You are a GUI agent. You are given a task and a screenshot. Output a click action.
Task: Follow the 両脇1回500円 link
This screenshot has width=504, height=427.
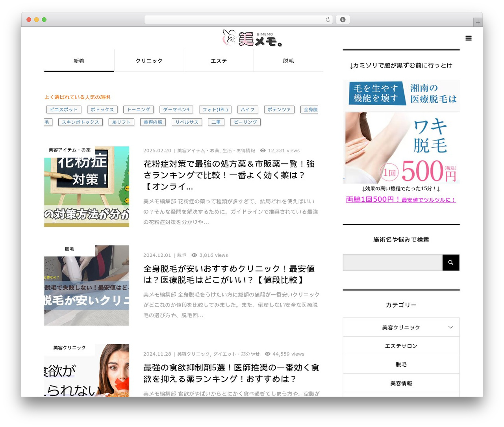click(401, 200)
